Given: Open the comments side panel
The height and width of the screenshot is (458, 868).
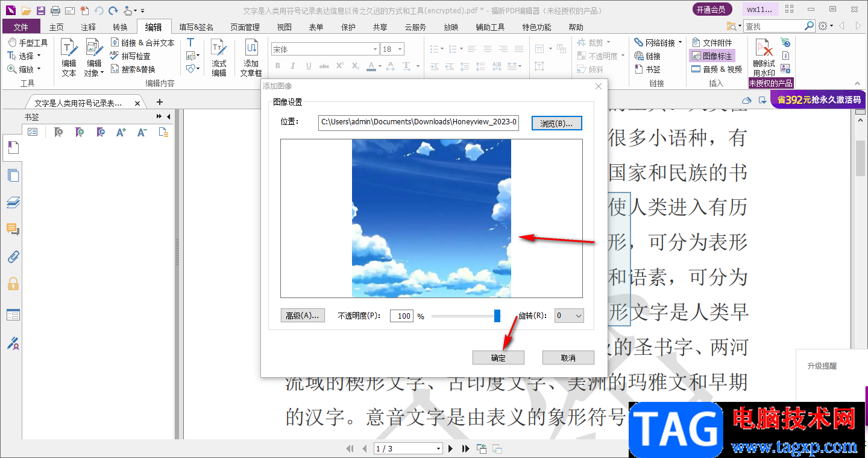Looking at the screenshot, I should tap(13, 229).
